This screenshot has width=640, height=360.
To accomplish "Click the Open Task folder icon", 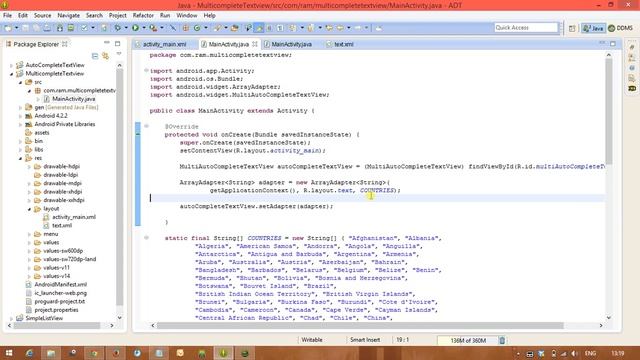I will pos(235,28).
